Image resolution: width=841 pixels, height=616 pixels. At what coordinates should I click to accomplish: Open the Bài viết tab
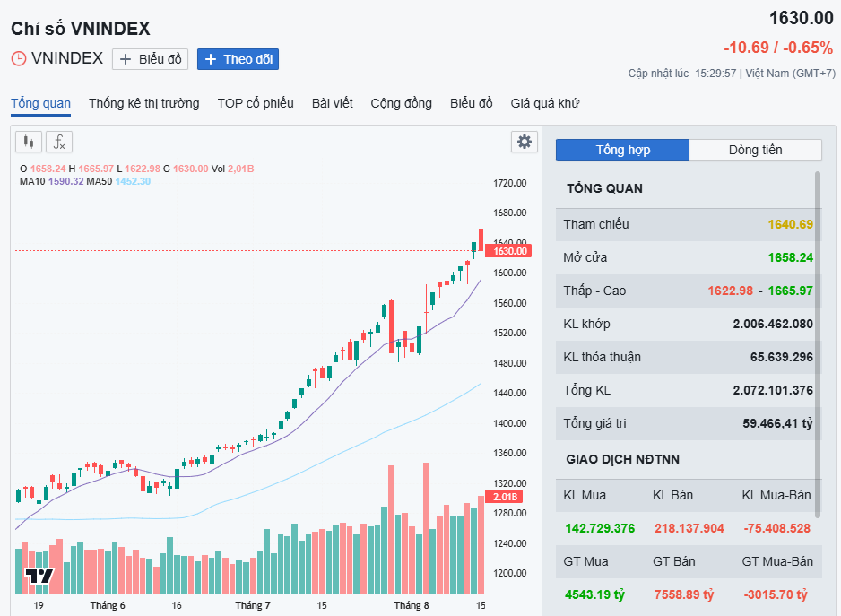point(332,103)
